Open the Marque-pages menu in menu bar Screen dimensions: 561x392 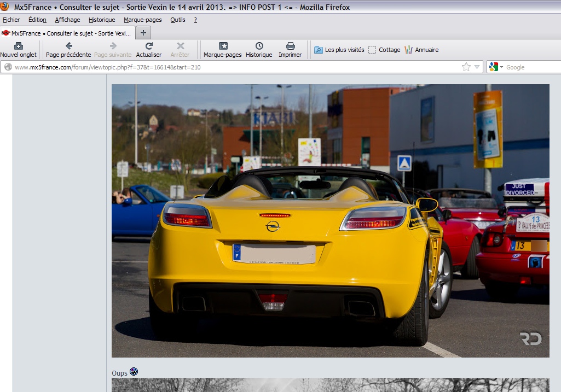(x=142, y=20)
